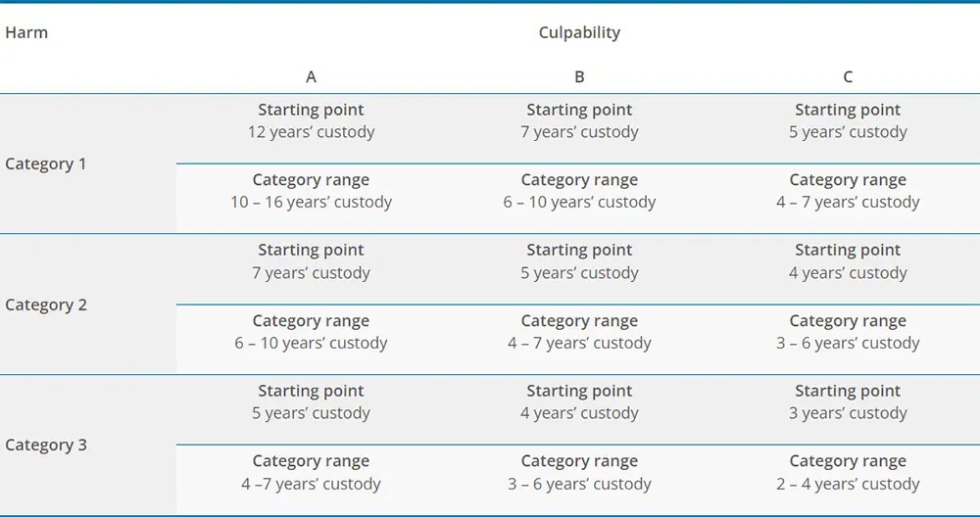Select the Category 3 row label
The width and height of the screenshot is (980, 517).
click(x=46, y=446)
